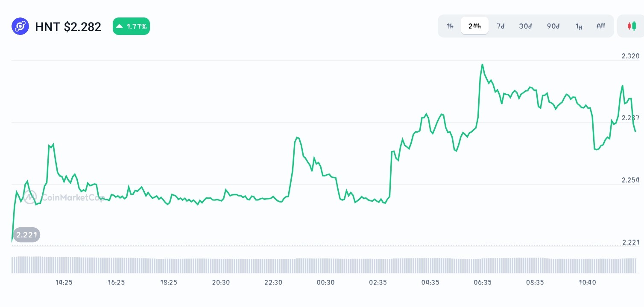This screenshot has width=644, height=307.
Task: Click the 2.221 price marker pill
Action: coord(26,235)
